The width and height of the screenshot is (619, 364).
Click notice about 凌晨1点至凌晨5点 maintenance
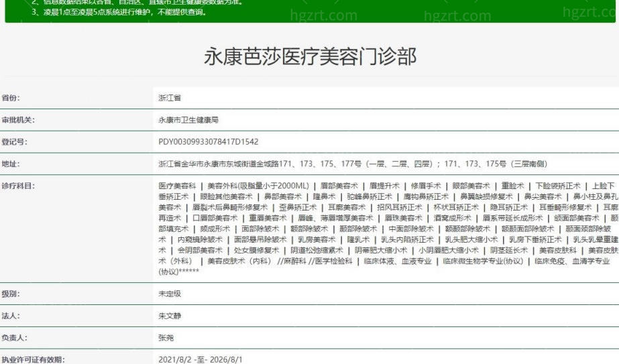tap(119, 12)
